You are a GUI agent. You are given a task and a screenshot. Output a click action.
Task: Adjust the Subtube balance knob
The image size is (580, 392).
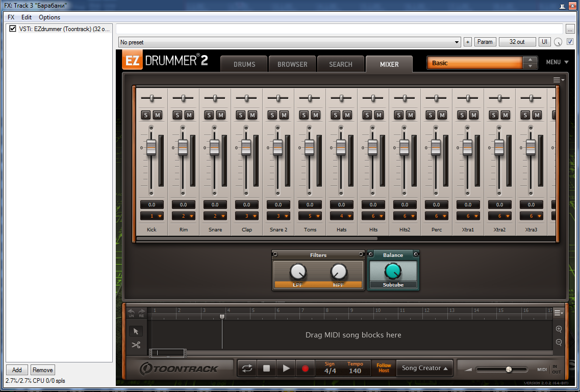(x=393, y=271)
